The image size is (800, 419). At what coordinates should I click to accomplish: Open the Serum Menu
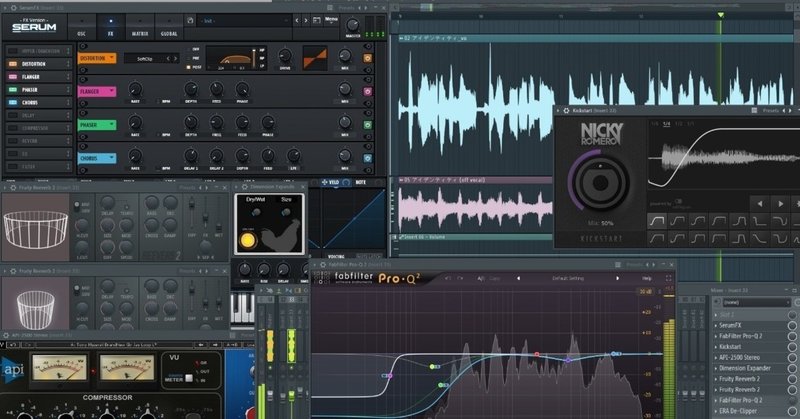[x=331, y=20]
